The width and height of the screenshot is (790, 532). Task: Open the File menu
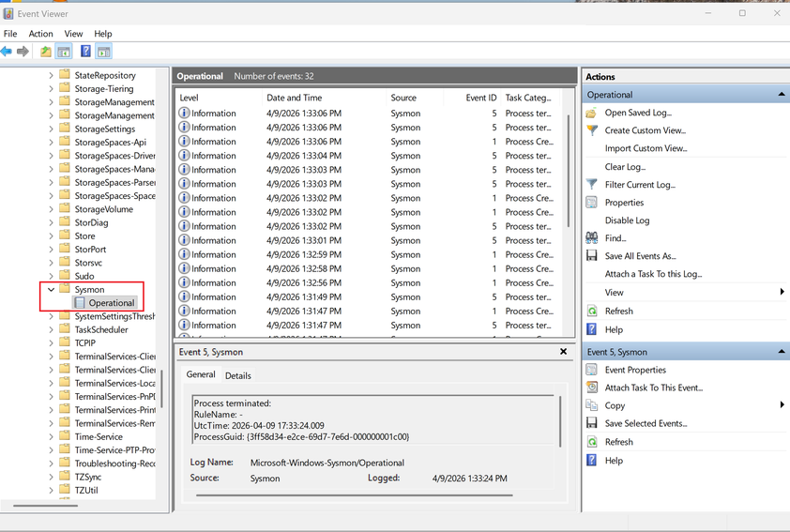tap(10, 34)
